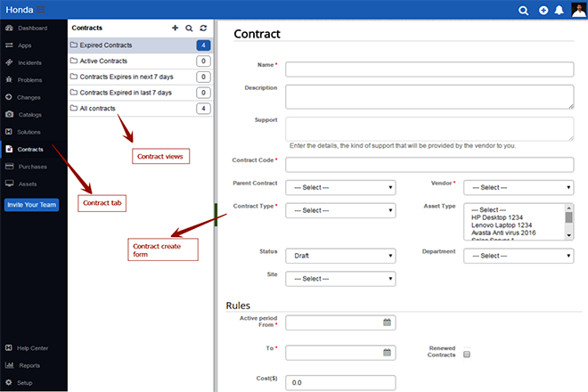Open Contracts in the sidebar menu
Screen dimensions: 588x392
(34, 150)
